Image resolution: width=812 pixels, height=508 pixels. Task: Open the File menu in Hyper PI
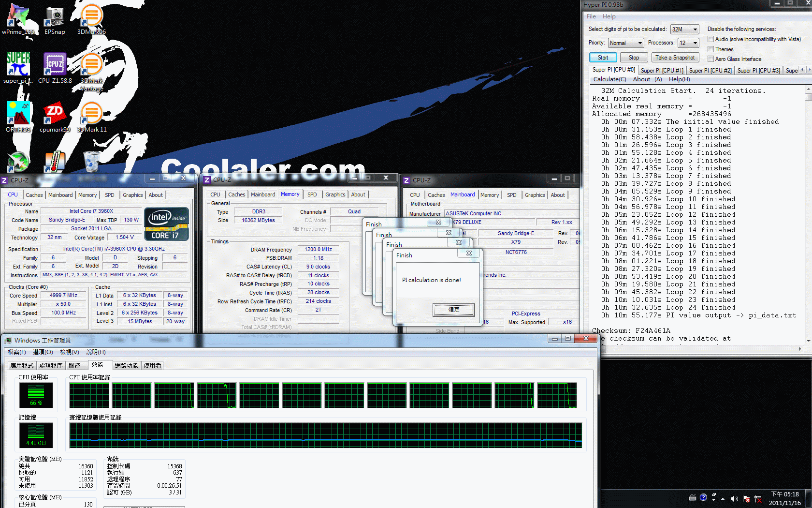pyautogui.click(x=591, y=16)
